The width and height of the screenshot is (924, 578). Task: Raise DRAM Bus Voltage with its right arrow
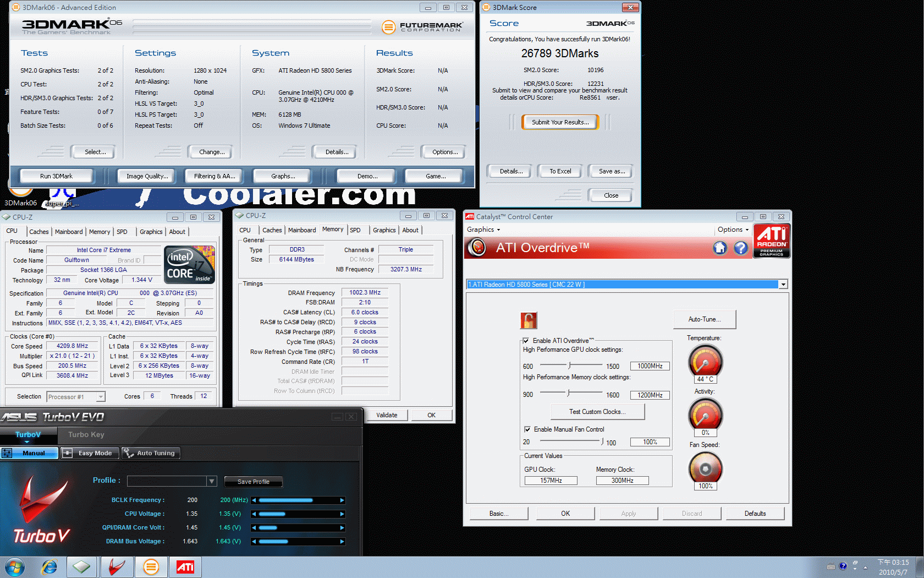(x=342, y=542)
